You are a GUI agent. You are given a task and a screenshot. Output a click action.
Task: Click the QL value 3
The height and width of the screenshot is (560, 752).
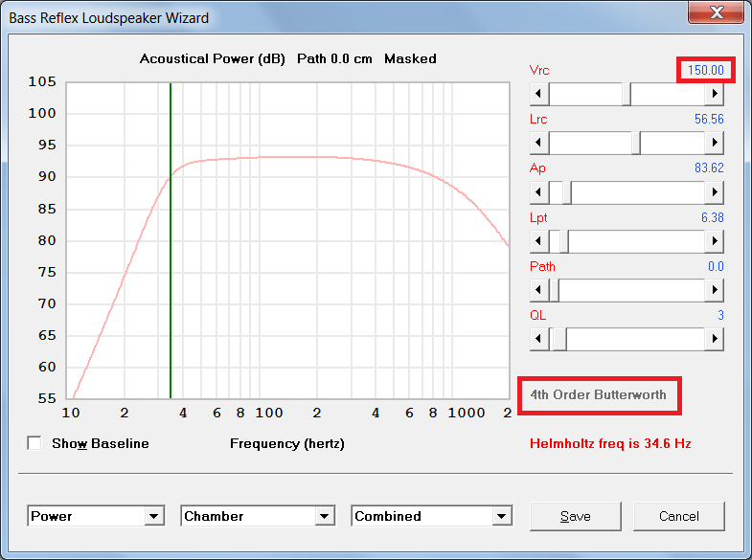coord(720,316)
